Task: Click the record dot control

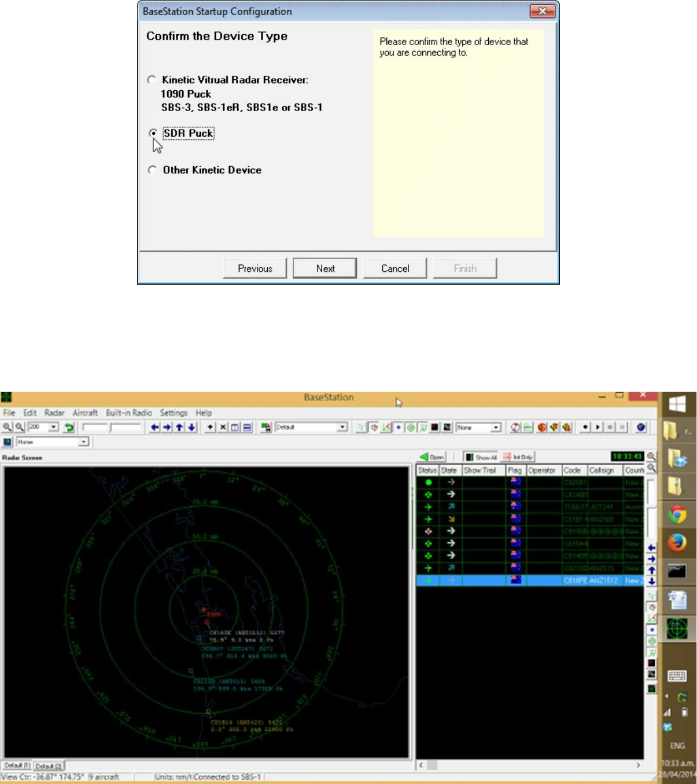Action: coord(585,427)
